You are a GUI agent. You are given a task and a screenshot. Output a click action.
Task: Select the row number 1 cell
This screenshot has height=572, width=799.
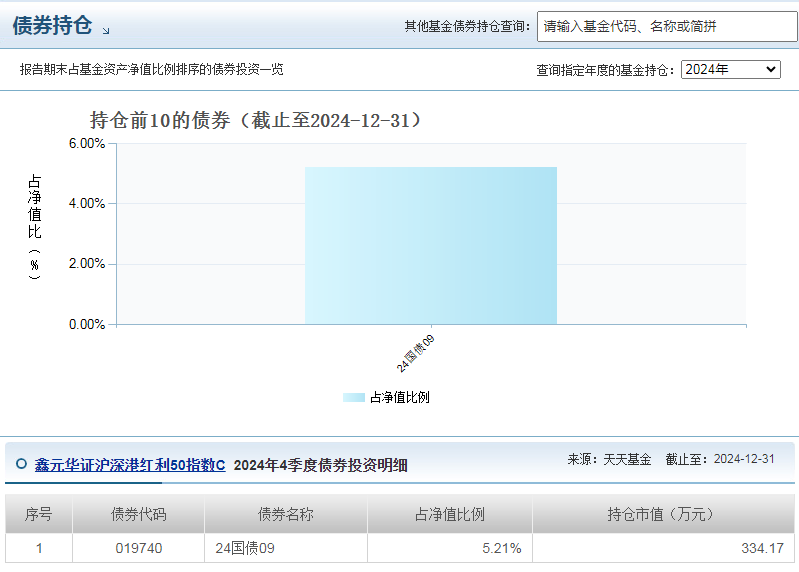point(39,548)
